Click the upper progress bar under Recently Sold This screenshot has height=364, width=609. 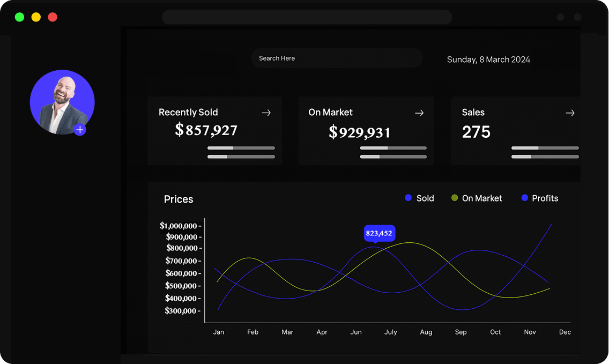point(241,148)
